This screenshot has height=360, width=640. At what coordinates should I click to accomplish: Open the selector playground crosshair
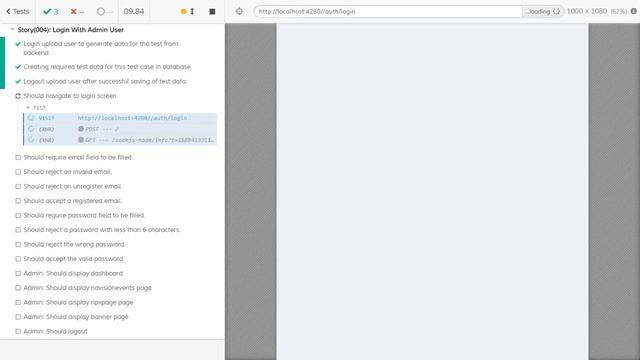pos(240,11)
